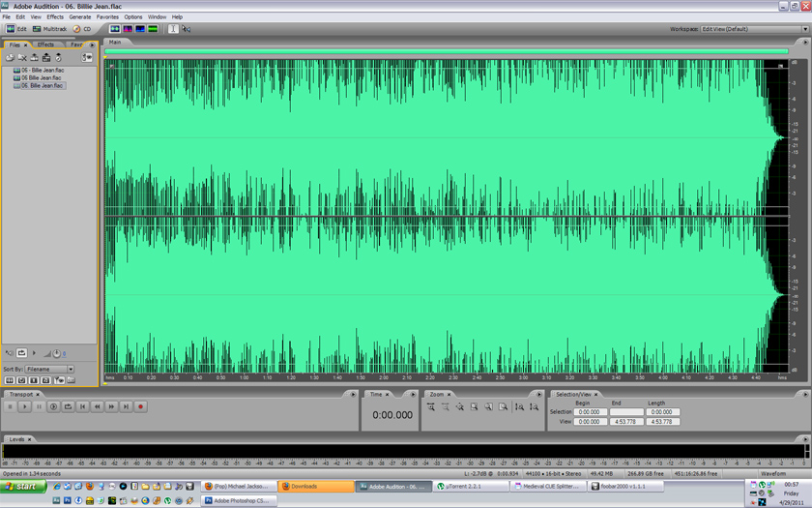Screen dimensions: 812x508
Task: Select the Spectral Frequency display icon
Action: tap(128, 29)
